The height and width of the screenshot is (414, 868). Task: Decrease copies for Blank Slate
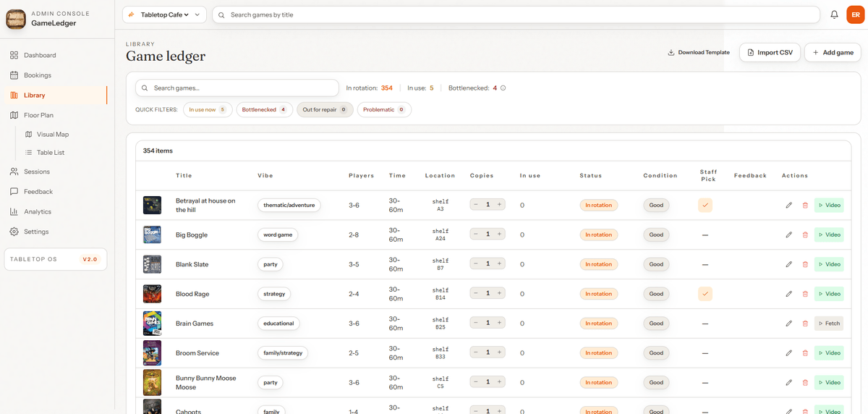(475, 264)
